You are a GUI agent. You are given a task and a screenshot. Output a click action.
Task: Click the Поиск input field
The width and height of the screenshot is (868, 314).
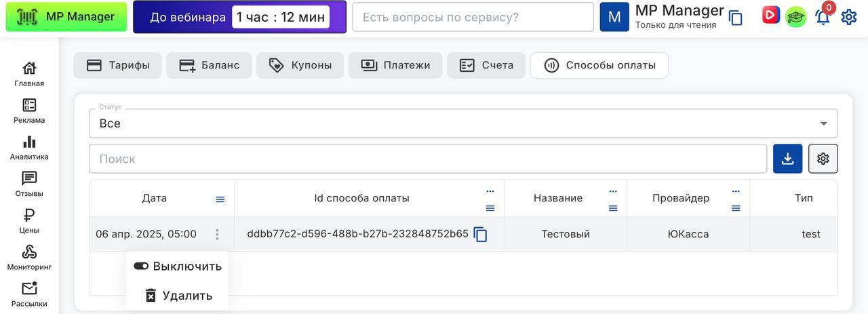click(427, 159)
